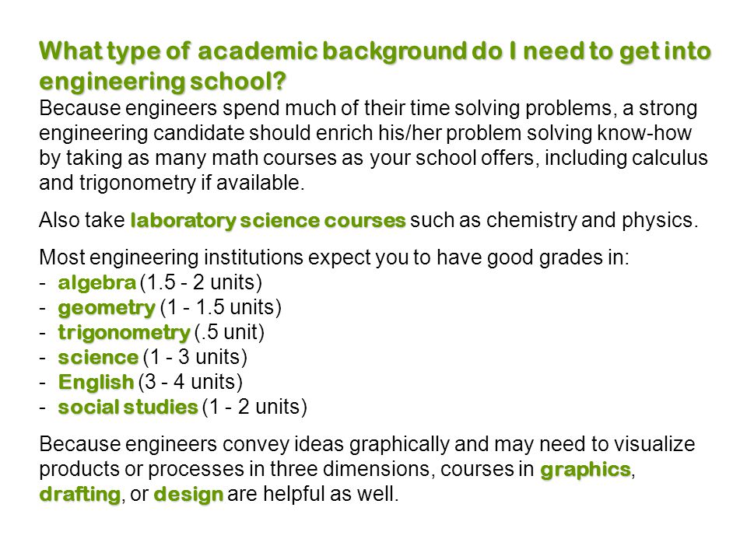Click the 'algebra' highlighted term

[x=97, y=283]
